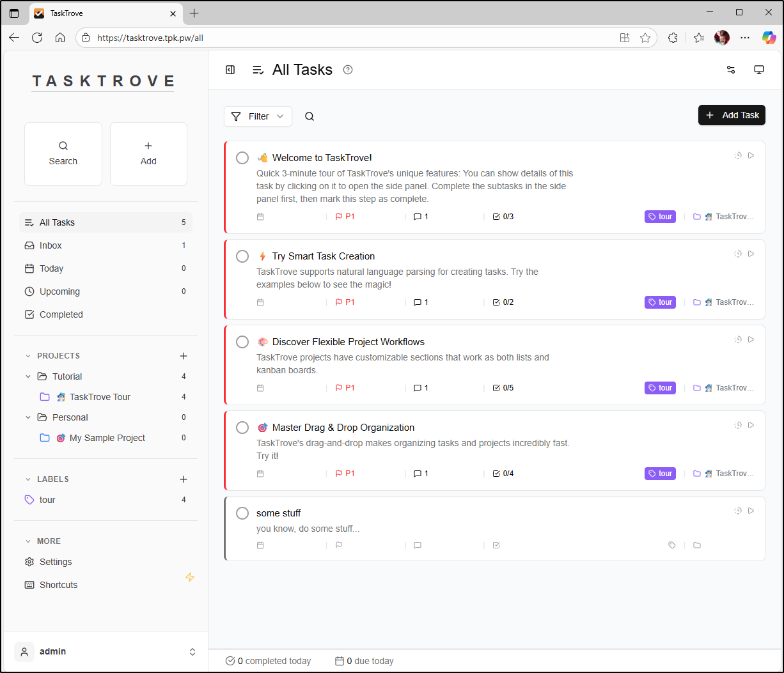Open view options sliders icon
This screenshot has height=673, width=784.
731,70
